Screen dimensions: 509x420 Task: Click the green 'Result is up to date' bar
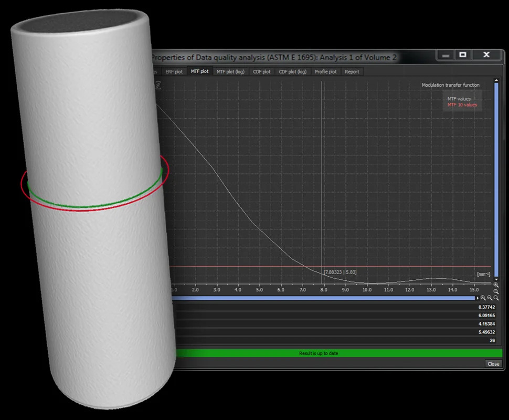point(339,353)
